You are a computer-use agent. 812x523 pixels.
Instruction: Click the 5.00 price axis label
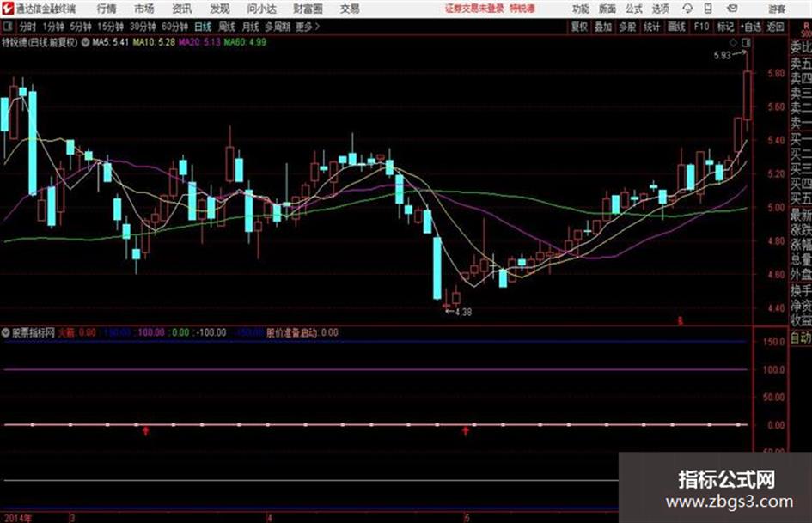click(x=776, y=207)
